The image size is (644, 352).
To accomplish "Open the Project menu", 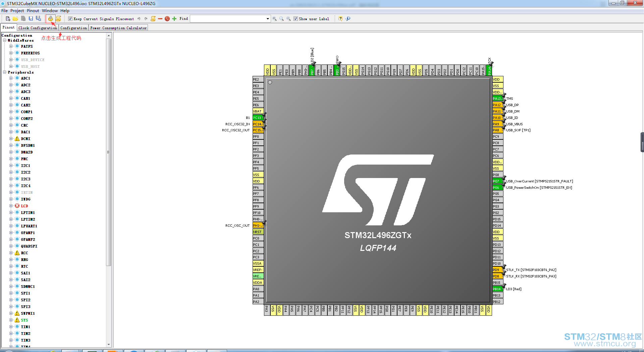I will [x=17, y=11].
